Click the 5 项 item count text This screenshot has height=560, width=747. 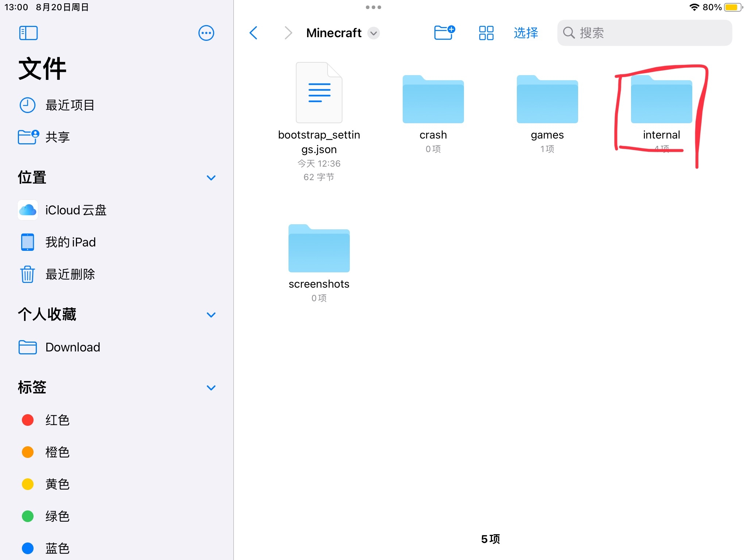490,539
